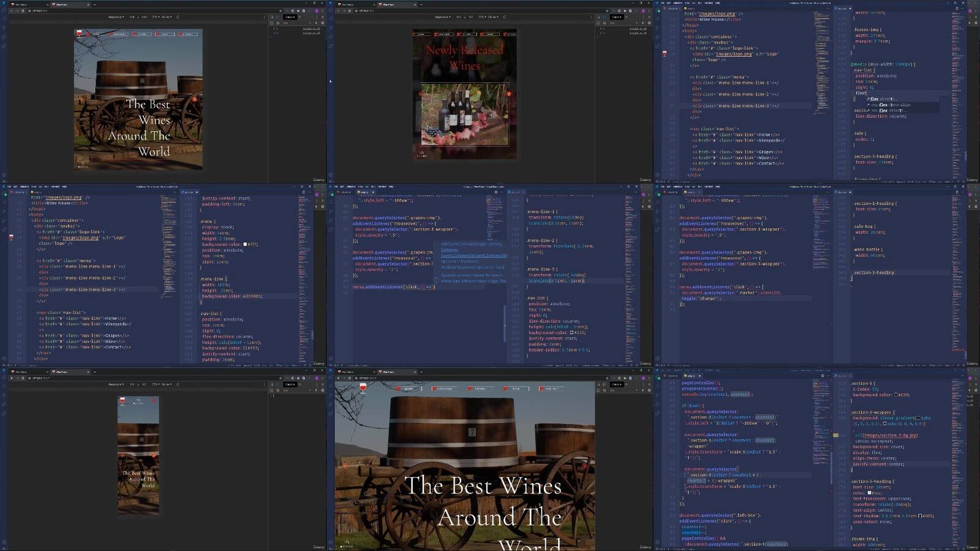Open Terminal menu in the '.menu {' rule editor
Viewport: 980px width, 551px height.
point(55,186)
